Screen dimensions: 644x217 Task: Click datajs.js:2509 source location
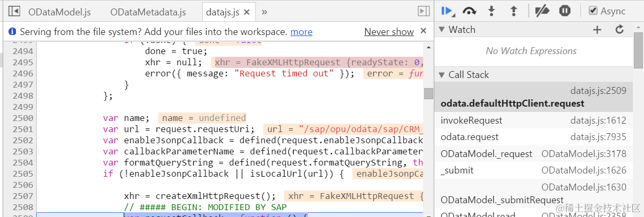pos(598,91)
